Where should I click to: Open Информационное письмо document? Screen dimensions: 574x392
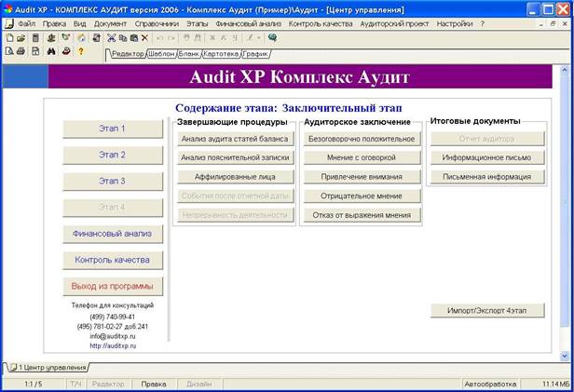click(487, 158)
